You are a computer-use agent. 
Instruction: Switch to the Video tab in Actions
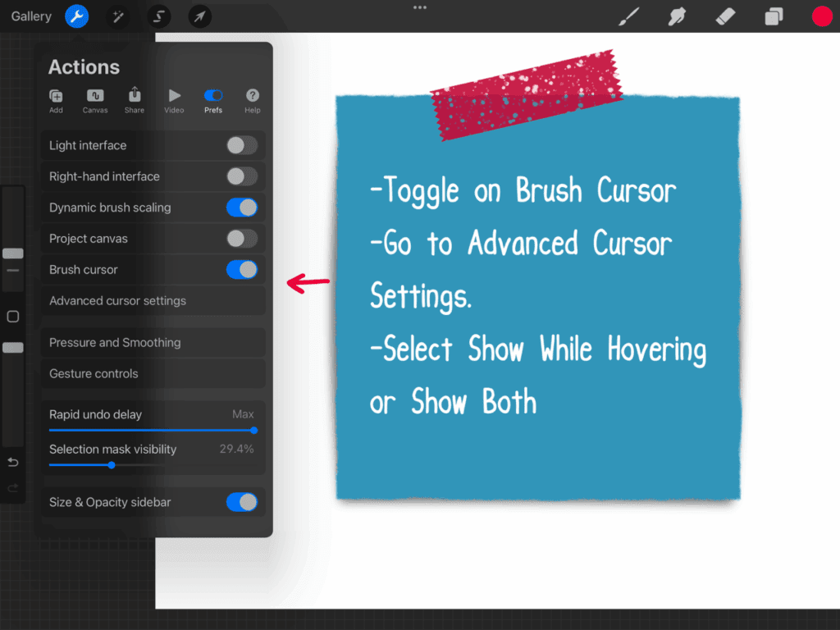click(x=174, y=101)
